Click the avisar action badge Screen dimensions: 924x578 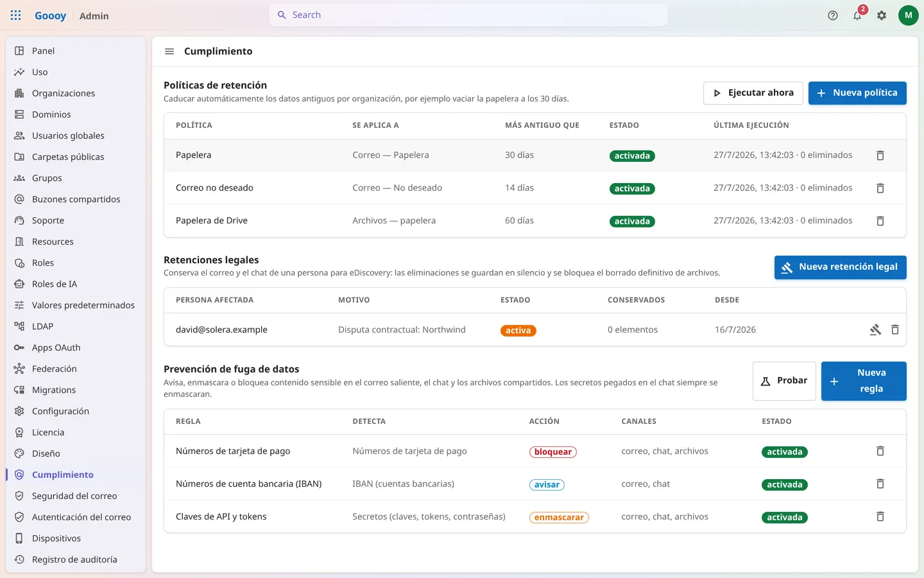(547, 485)
